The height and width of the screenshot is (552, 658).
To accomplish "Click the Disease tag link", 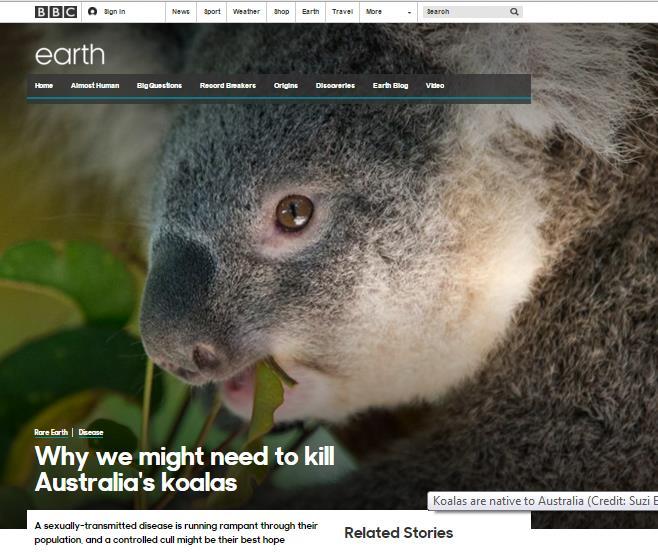I will (91, 432).
